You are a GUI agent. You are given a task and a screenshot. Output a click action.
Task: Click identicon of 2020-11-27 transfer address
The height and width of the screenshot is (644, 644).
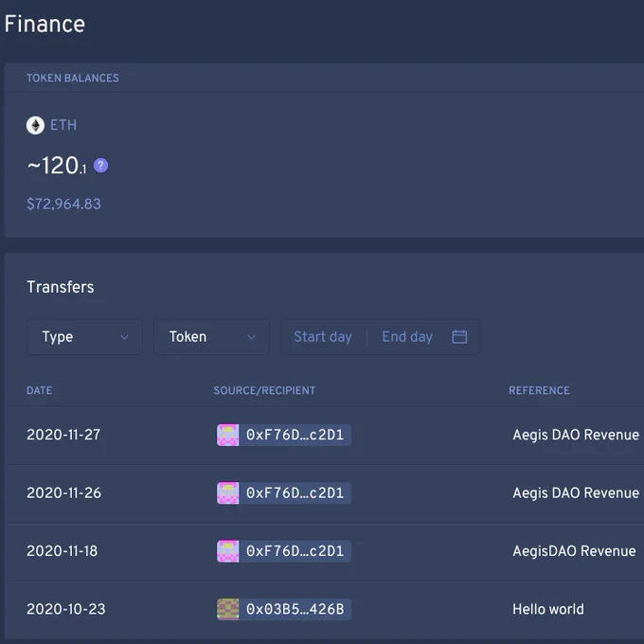pos(228,435)
